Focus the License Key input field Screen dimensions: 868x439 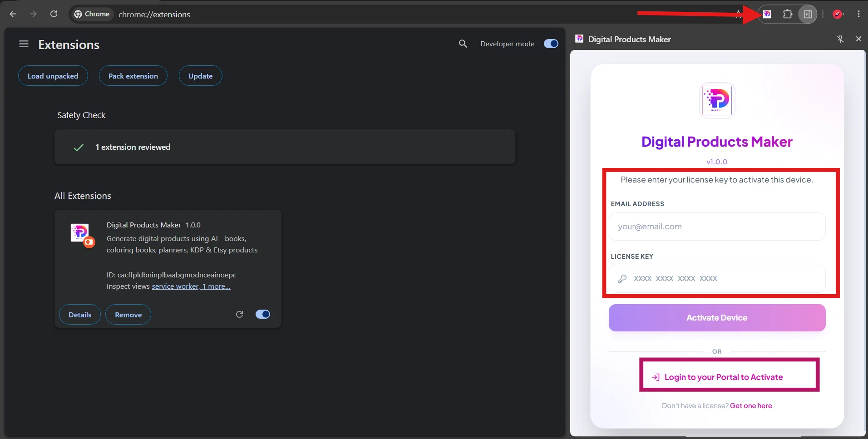[717, 278]
